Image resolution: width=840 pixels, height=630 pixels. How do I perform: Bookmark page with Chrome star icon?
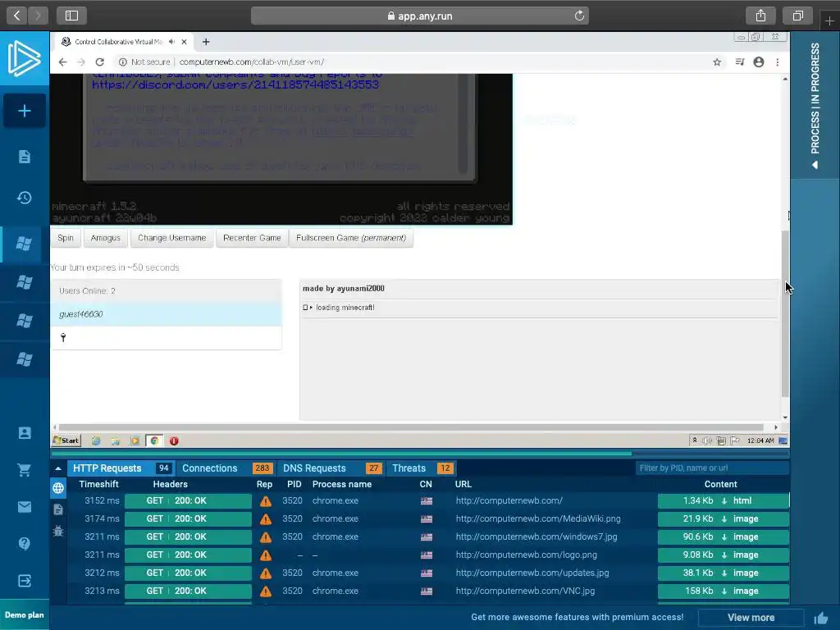pos(717,62)
